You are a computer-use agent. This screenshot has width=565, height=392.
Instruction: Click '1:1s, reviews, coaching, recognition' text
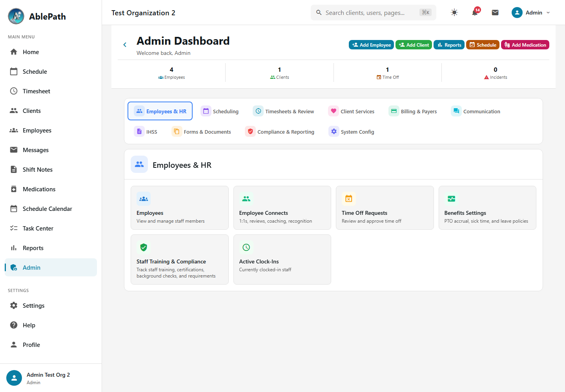click(x=275, y=221)
